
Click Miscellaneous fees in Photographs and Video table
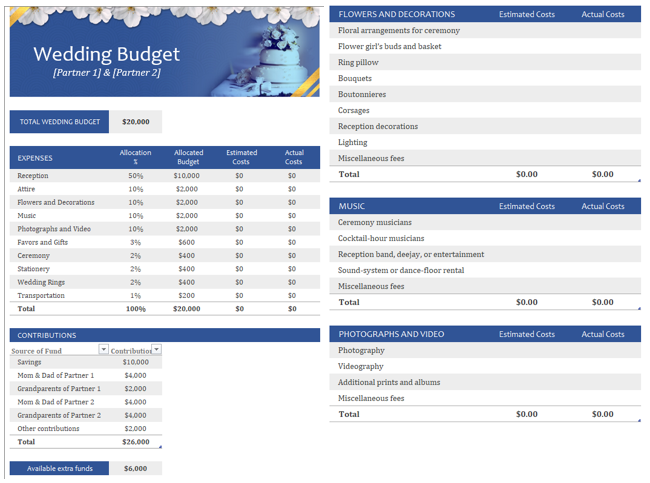(x=371, y=398)
